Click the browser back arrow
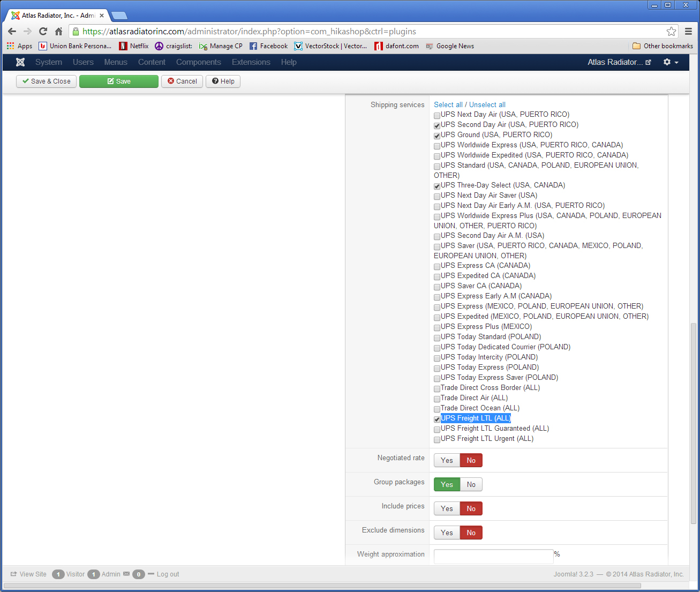 [12, 32]
